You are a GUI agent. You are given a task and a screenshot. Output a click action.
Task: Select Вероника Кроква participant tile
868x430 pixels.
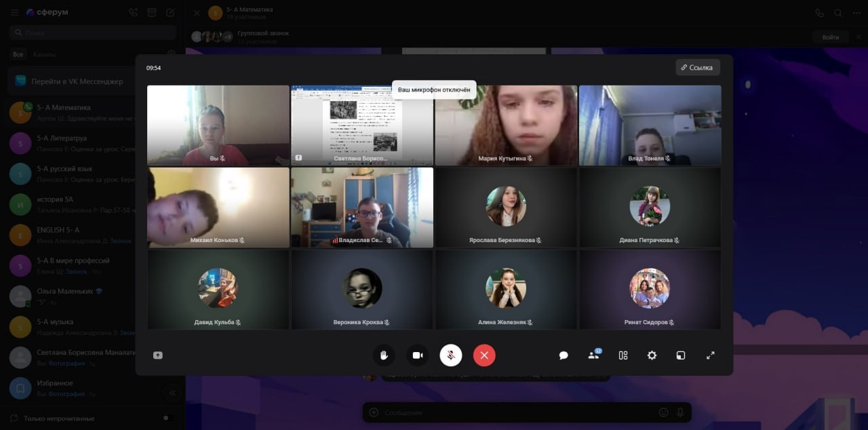(x=362, y=290)
